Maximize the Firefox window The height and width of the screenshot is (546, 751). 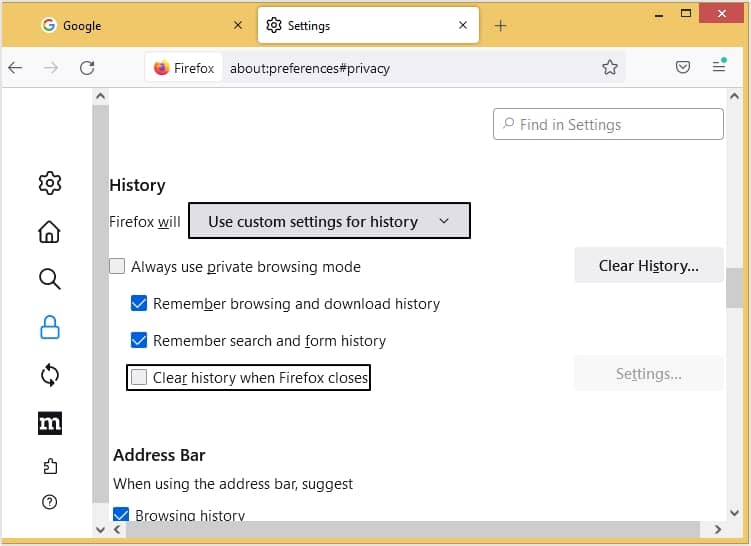686,13
